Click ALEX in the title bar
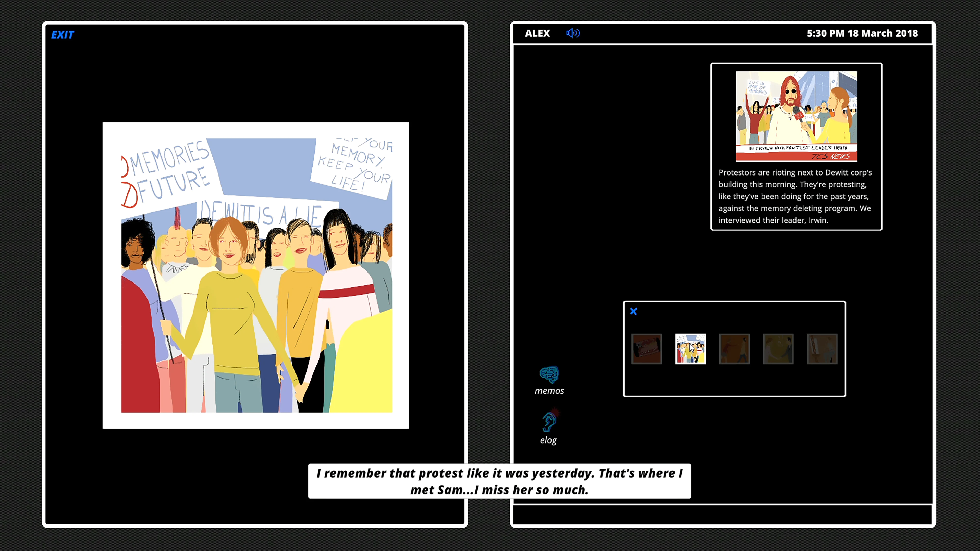This screenshot has height=551, width=980. point(537,33)
